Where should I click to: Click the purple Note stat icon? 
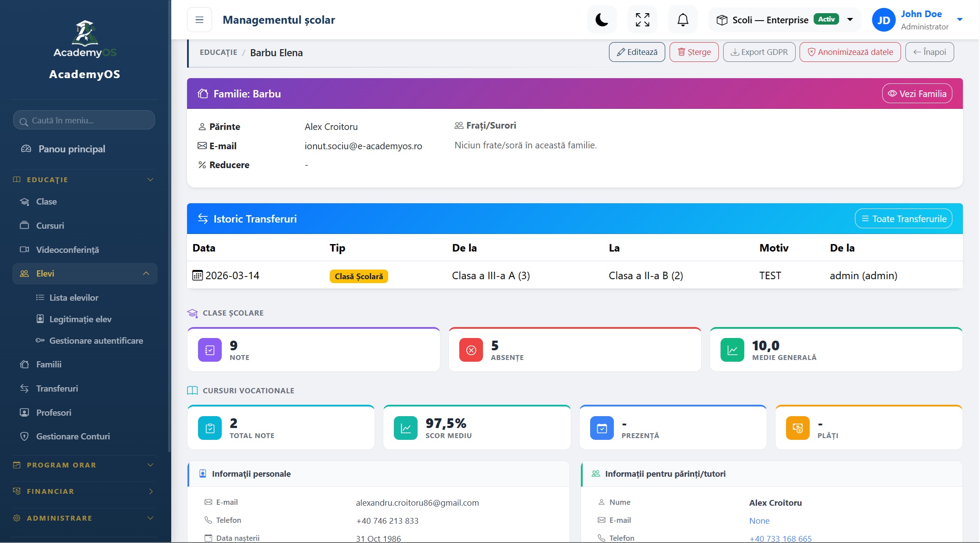(x=210, y=350)
